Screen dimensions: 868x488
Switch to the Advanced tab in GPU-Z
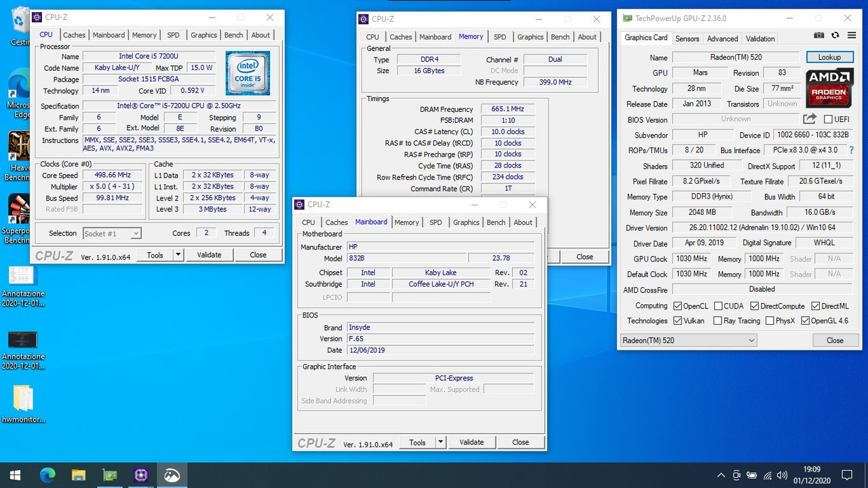[x=722, y=39]
